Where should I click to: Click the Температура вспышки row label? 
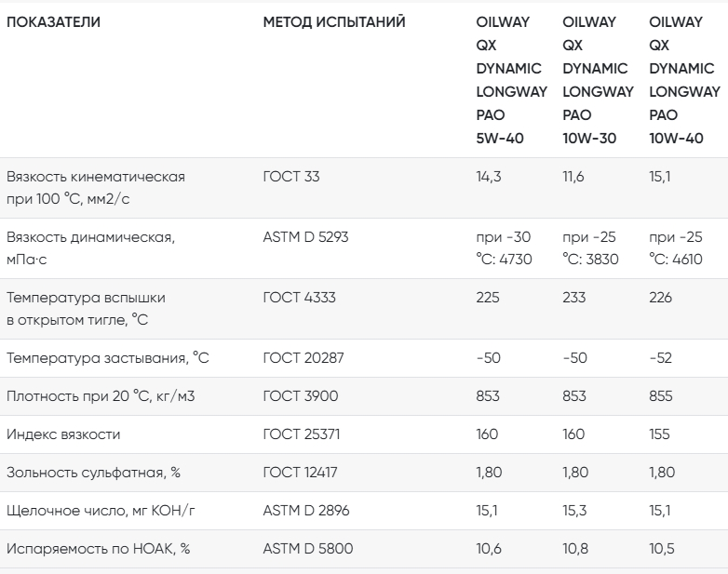click(86, 309)
